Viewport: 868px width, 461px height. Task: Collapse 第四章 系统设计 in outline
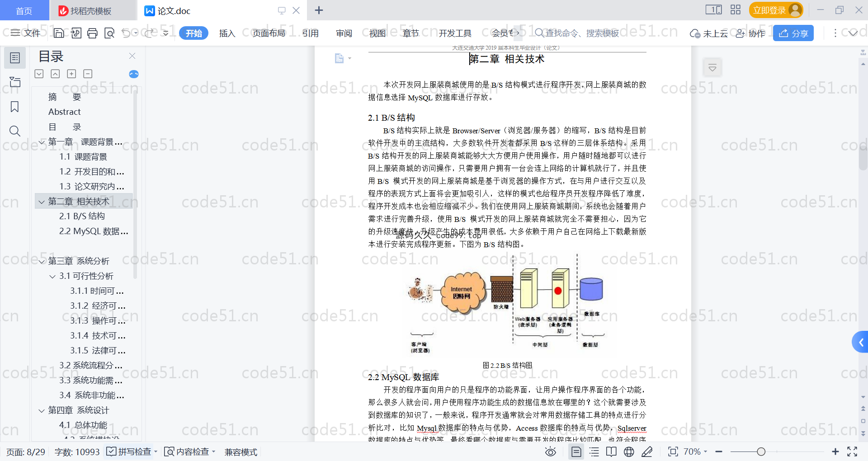pyautogui.click(x=42, y=411)
